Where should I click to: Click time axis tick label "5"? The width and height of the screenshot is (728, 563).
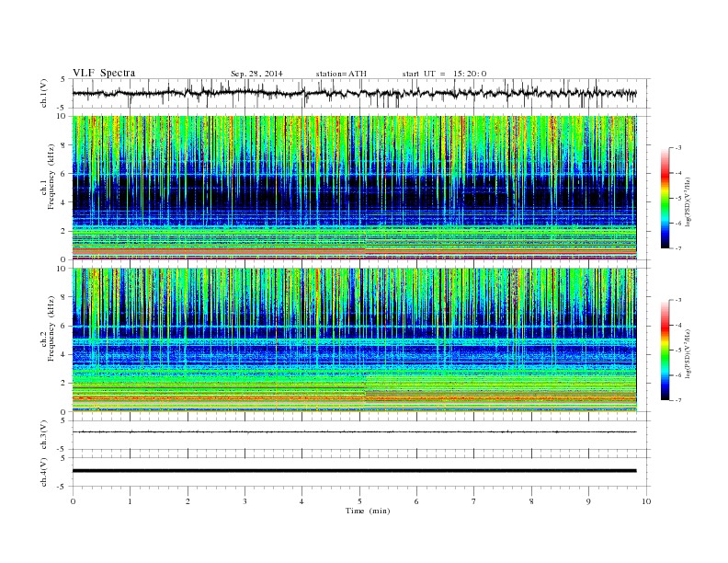point(359,501)
